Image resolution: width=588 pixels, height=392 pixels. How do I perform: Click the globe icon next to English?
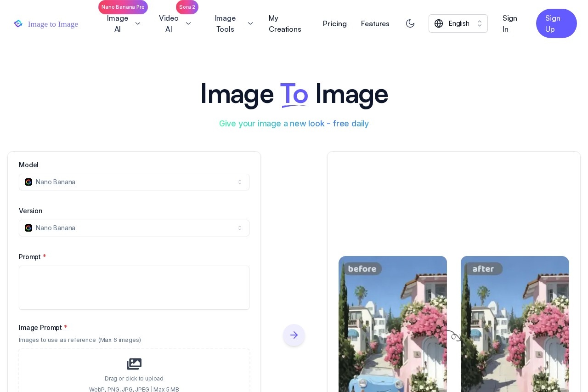[439, 23]
